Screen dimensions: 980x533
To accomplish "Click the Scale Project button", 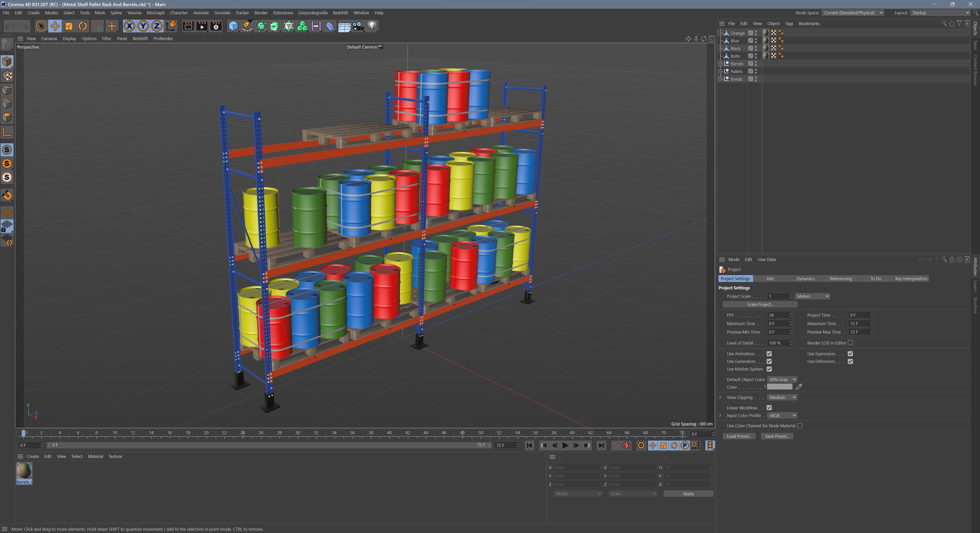I will pyautogui.click(x=760, y=305).
